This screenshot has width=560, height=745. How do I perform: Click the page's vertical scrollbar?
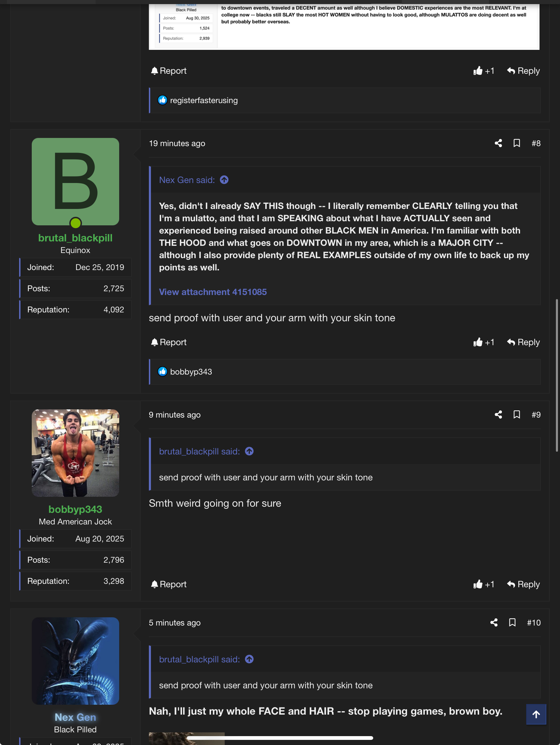click(x=557, y=376)
